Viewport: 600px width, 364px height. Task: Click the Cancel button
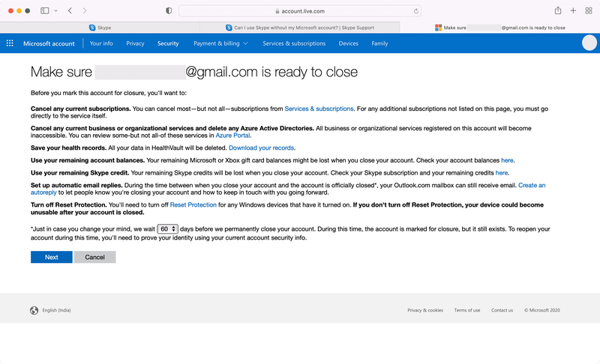(x=95, y=257)
